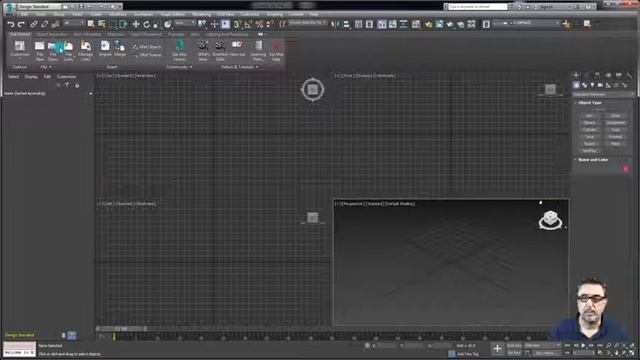Open the layer list dropdown in toolbar
The width and height of the screenshot is (640, 360).
tap(526, 24)
